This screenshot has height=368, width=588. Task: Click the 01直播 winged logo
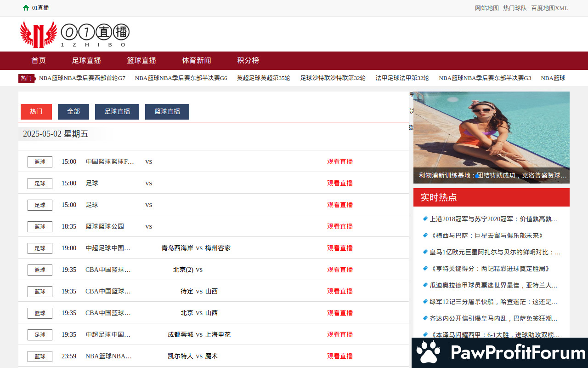39,34
